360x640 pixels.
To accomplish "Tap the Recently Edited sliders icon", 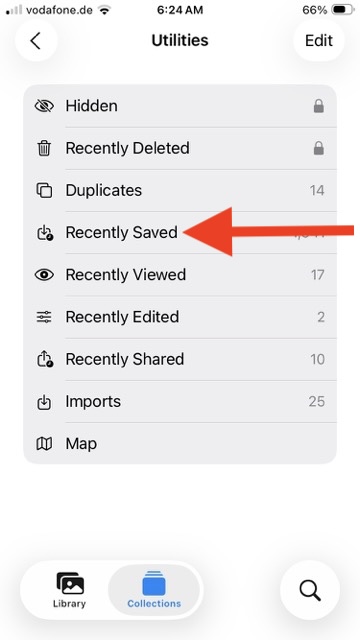I will [x=44, y=317].
